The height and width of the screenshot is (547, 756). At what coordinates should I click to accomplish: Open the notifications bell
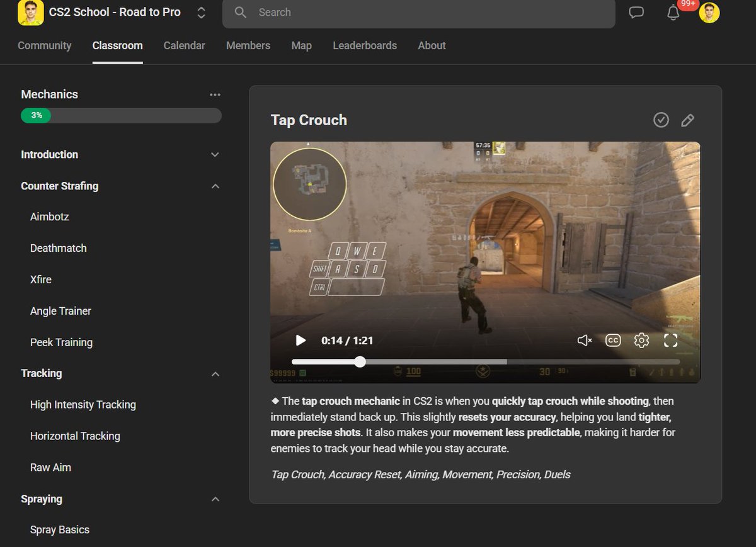673,13
